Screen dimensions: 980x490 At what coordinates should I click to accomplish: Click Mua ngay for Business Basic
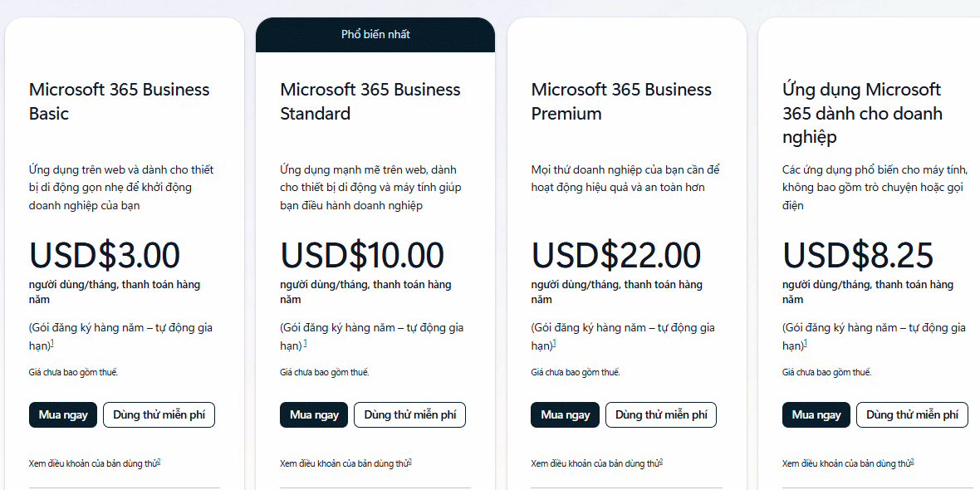[63, 414]
